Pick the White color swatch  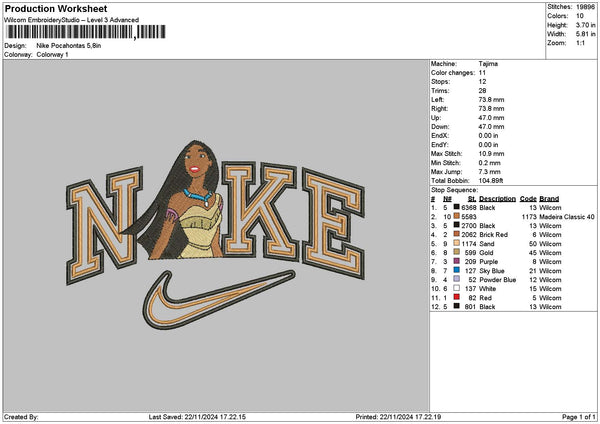click(x=457, y=288)
